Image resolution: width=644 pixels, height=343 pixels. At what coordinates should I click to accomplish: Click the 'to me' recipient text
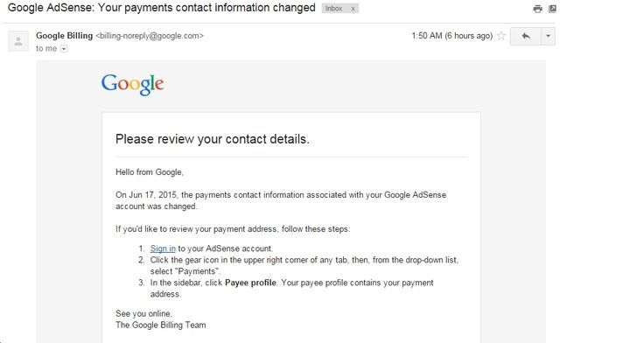46,48
